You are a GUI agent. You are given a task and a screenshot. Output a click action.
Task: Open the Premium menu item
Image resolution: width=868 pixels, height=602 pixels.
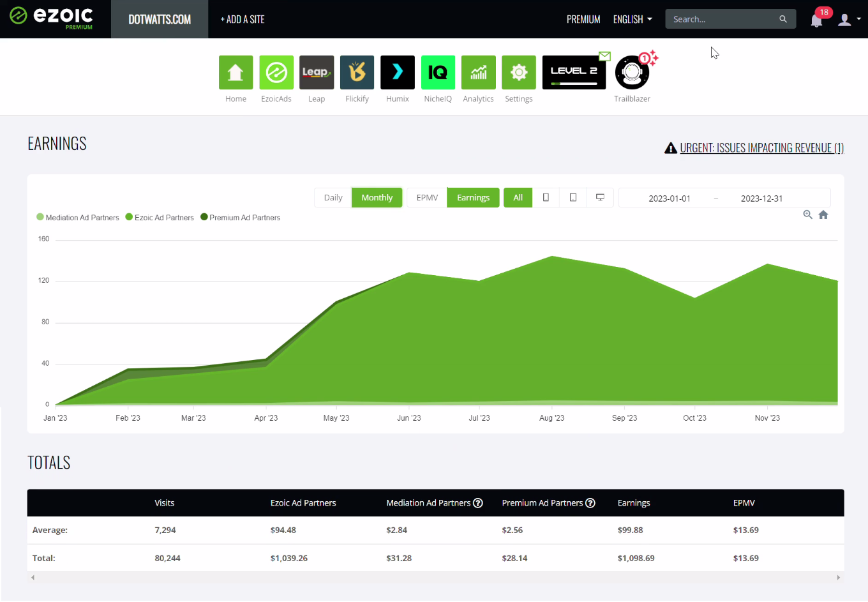(583, 19)
